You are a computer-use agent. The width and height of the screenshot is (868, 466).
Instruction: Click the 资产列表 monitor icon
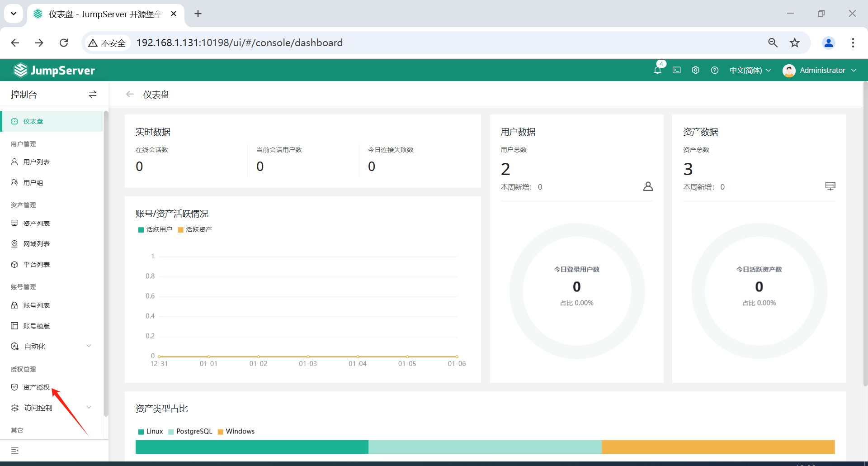coord(14,223)
